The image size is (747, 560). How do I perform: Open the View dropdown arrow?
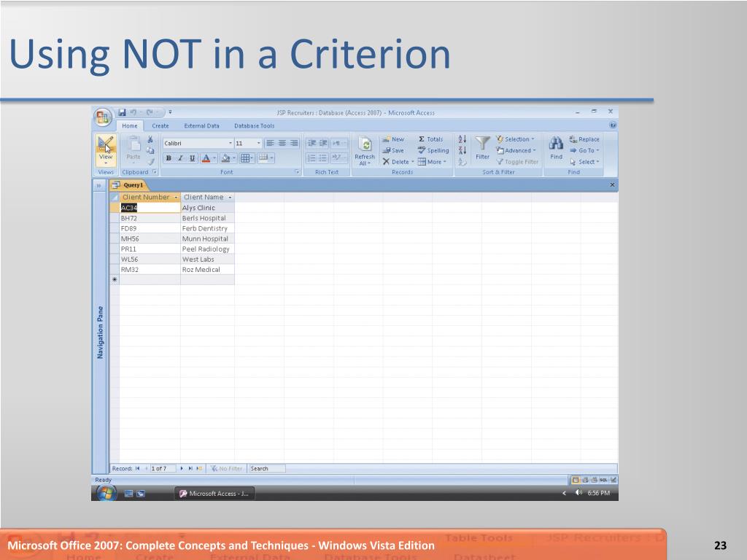point(106,163)
